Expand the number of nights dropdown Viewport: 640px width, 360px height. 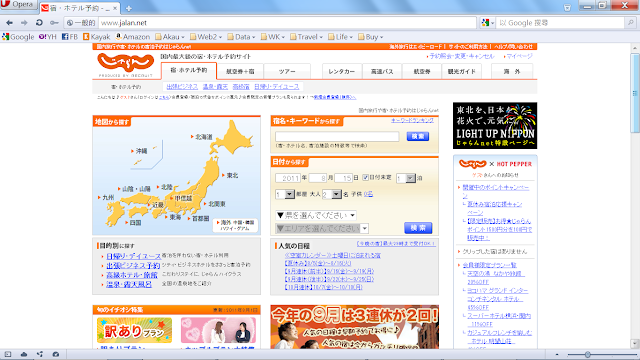(x=406, y=178)
